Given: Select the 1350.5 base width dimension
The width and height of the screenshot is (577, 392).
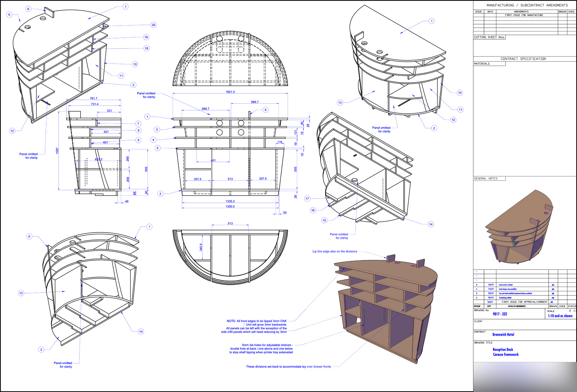Looking at the screenshot, I should point(230,207).
